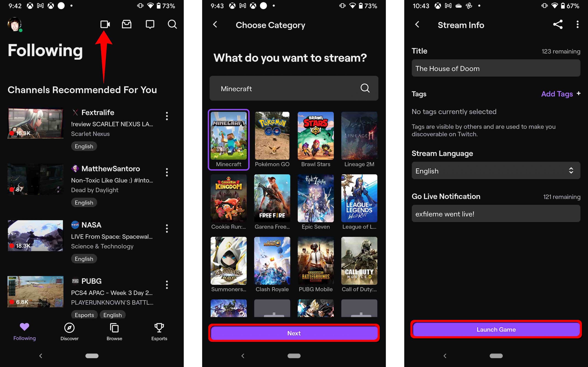
Task: Switch to the Discover tab
Action: tap(69, 331)
